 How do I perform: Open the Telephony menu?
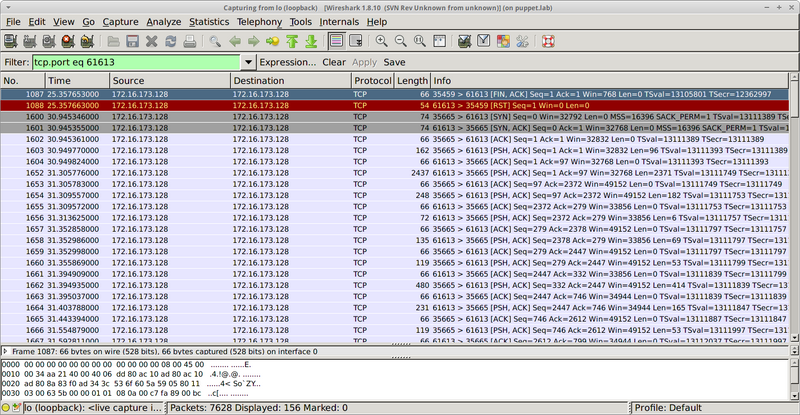(259, 22)
